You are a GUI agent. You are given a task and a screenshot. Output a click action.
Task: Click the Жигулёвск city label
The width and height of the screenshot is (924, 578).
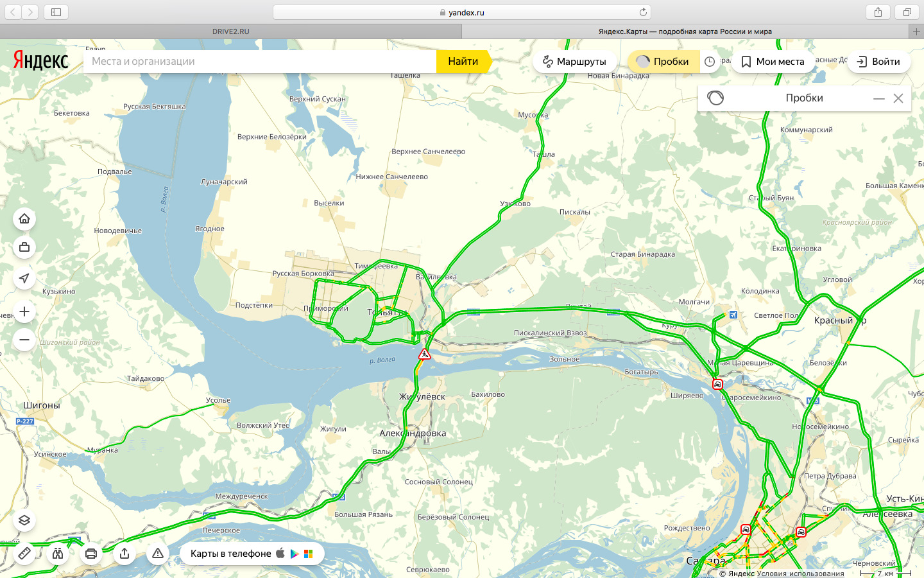point(422,397)
